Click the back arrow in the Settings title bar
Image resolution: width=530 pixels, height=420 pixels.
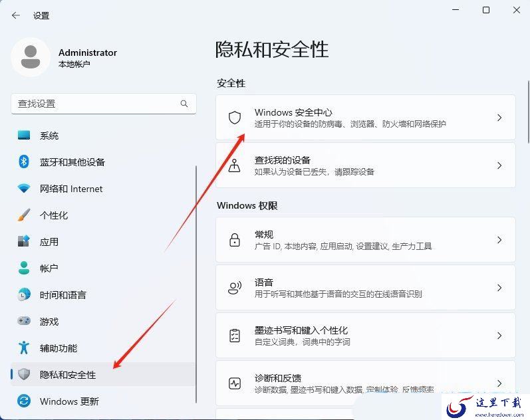pyautogui.click(x=15, y=15)
